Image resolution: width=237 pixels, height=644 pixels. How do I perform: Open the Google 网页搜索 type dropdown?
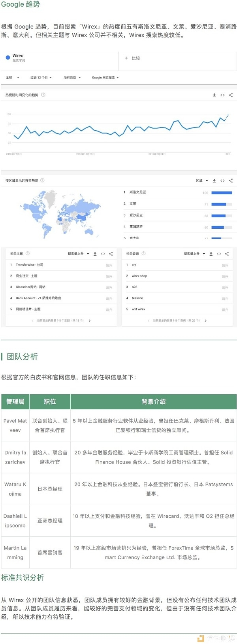(105, 78)
